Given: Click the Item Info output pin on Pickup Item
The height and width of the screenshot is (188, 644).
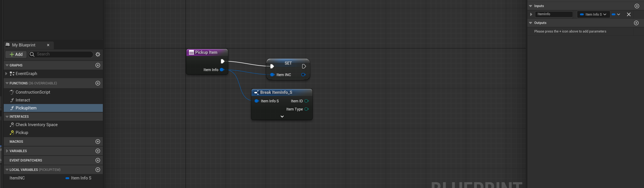Looking at the screenshot, I should (x=222, y=70).
